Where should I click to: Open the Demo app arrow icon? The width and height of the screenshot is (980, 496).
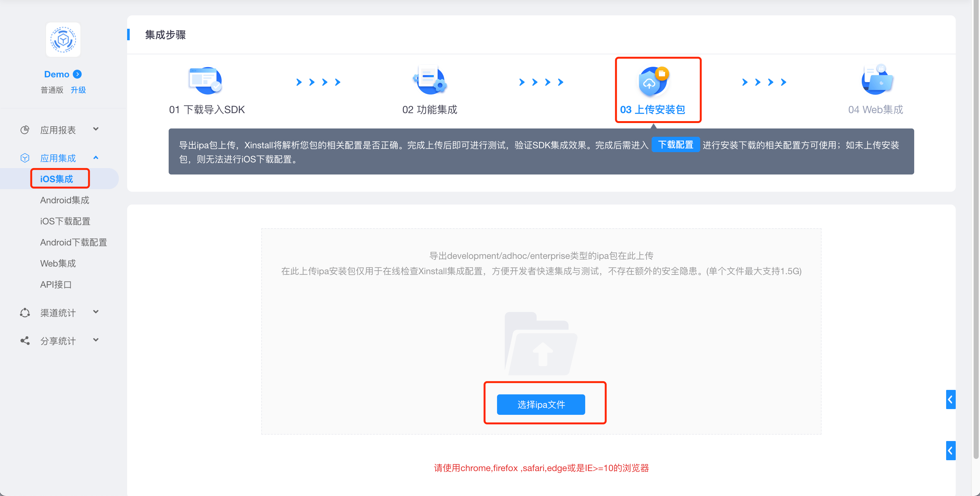pos(77,74)
